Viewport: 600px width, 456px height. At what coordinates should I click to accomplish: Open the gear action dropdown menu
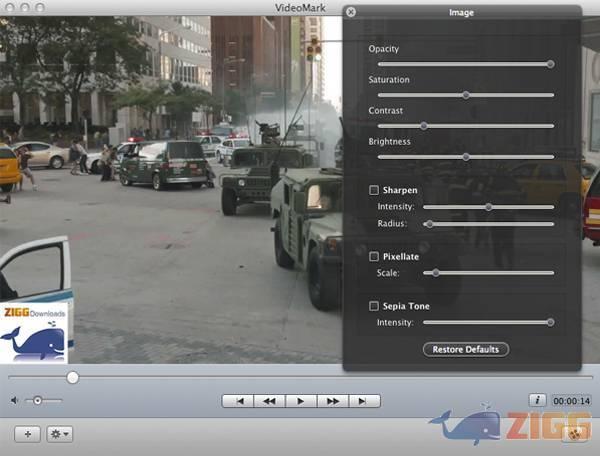click(x=60, y=434)
